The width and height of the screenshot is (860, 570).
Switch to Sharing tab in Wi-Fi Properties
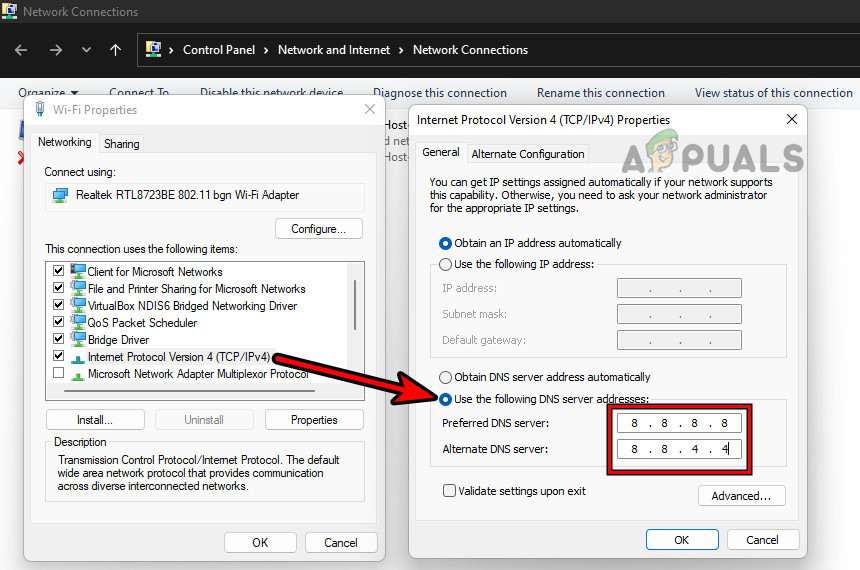click(122, 144)
